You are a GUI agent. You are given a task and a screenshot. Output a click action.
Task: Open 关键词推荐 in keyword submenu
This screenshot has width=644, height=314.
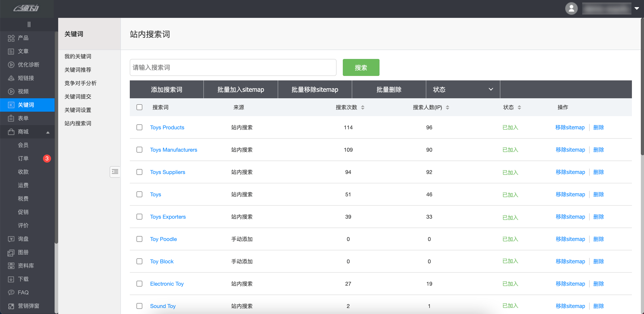[78, 70]
